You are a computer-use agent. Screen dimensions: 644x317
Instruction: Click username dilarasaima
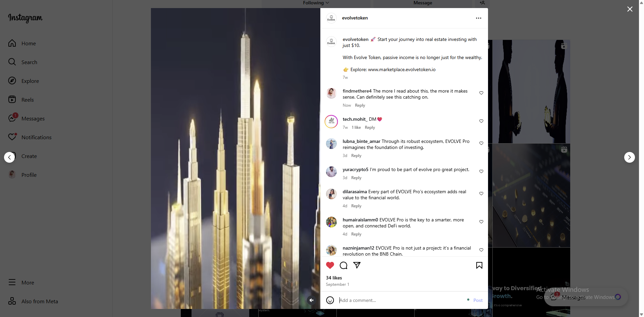click(x=355, y=192)
